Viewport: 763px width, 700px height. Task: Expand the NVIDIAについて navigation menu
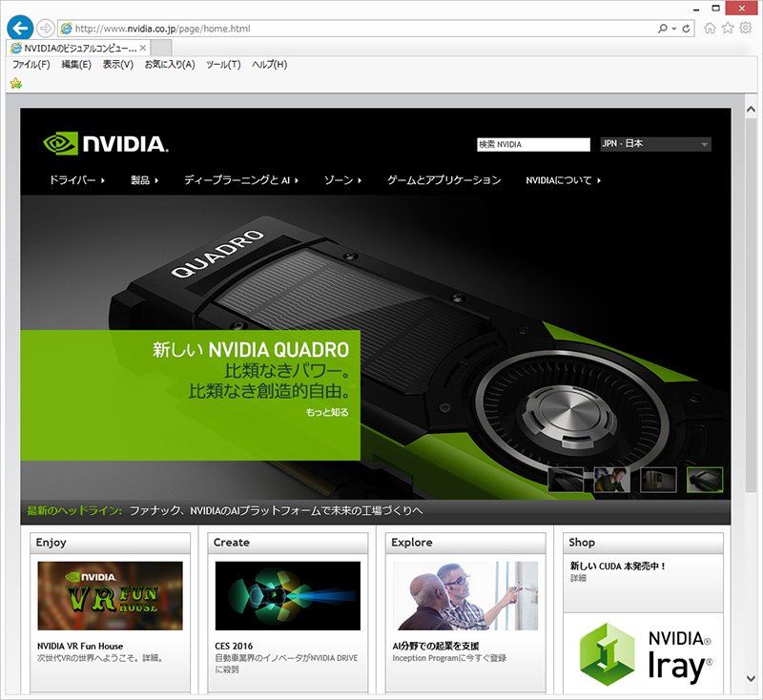[563, 180]
